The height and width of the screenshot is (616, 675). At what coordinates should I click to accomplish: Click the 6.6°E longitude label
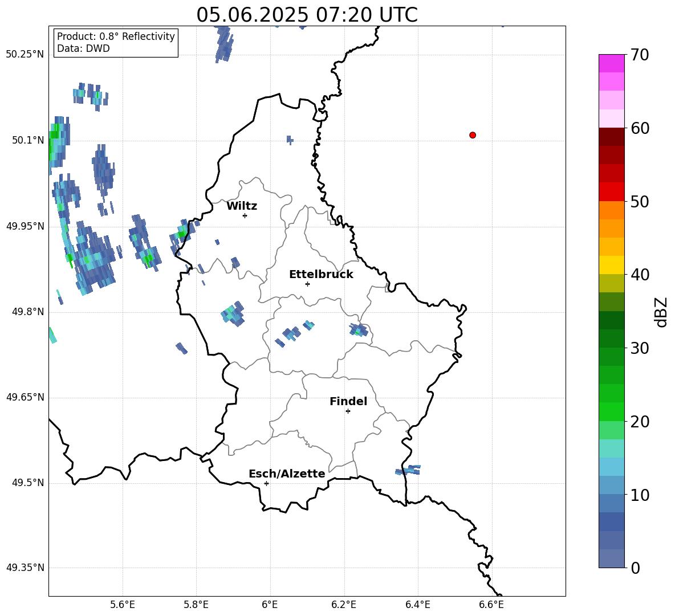click(x=491, y=605)
